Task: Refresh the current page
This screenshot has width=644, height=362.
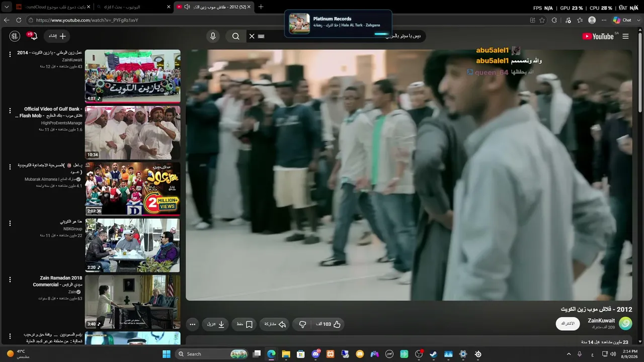Action: pos(19,20)
